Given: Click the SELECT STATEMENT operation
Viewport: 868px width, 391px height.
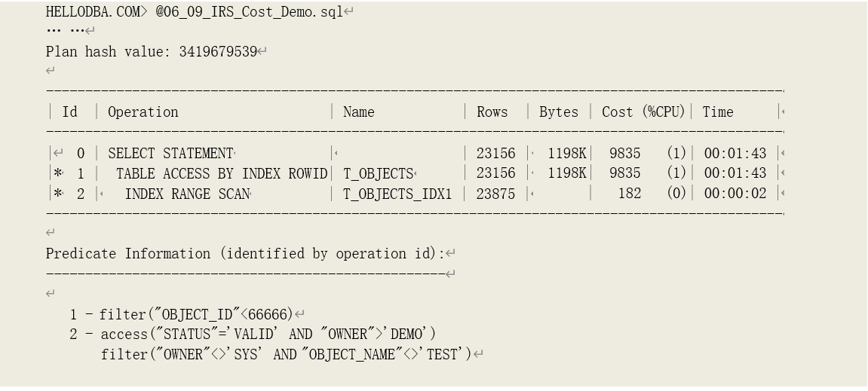Looking at the screenshot, I should point(170,154).
